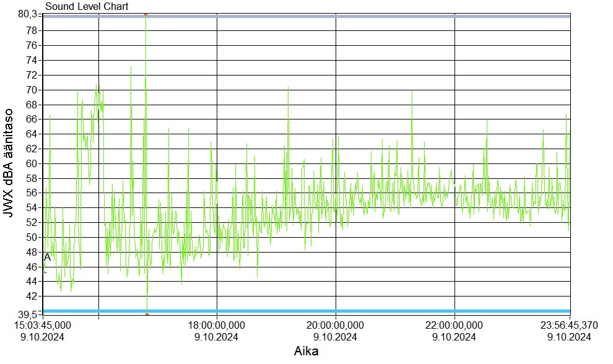The height and width of the screenshot is (364, 613).
Task: Grab the orange cursor handle at the chart bottom
Action: tap(147, 314)
